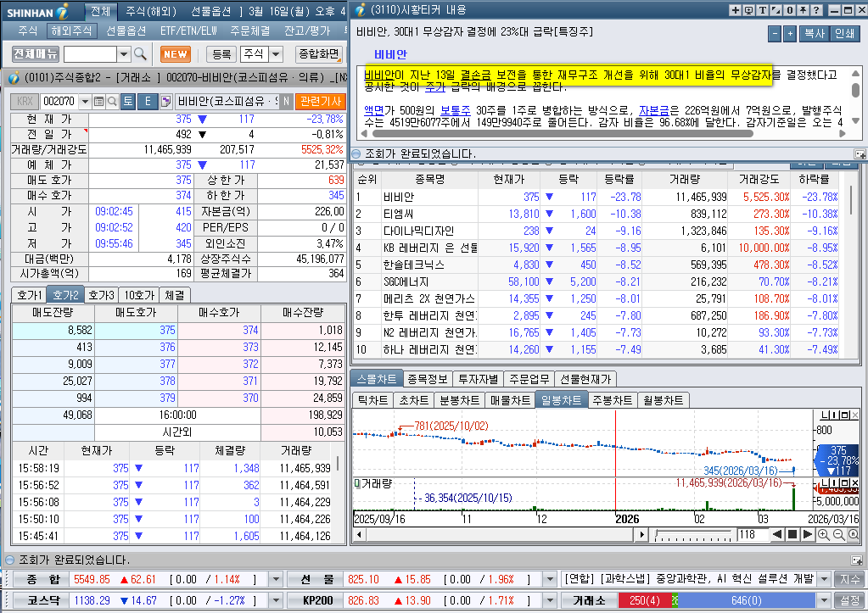
Task: Open 관련기사 orange button
Action: coord(321,101)
